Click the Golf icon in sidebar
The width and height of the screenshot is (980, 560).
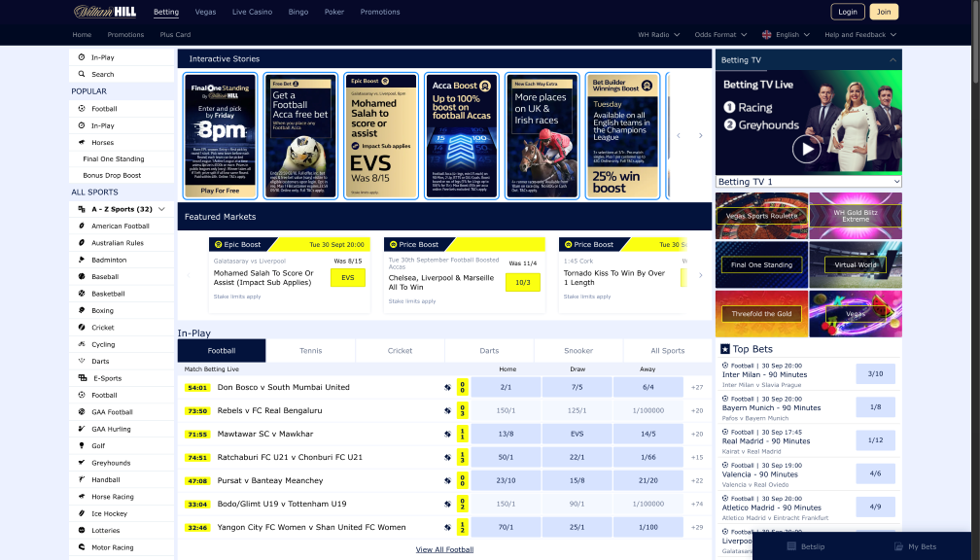82,446
